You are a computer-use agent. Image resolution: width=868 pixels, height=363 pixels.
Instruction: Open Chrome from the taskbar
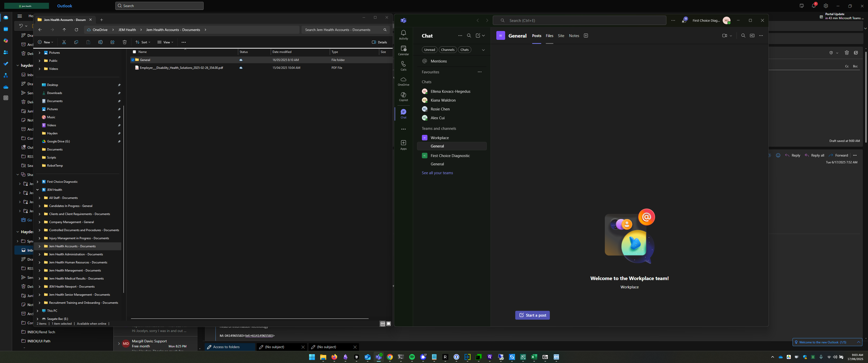(x=390, y=357)
